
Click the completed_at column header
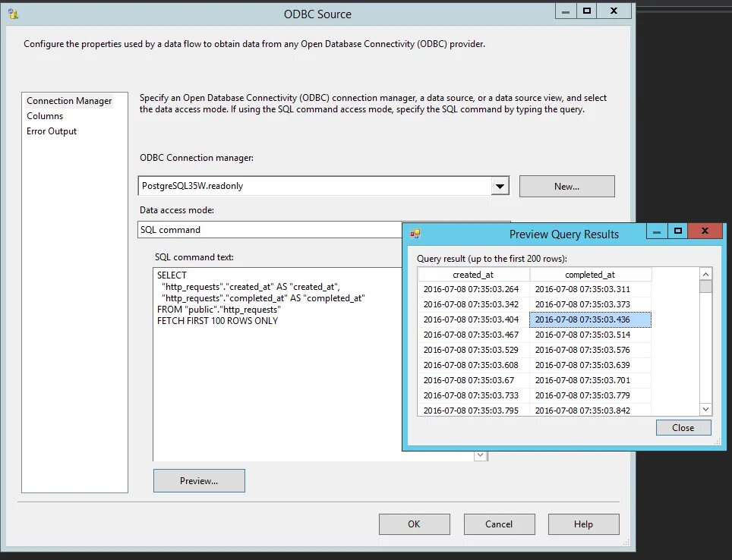tap(590, 275)
